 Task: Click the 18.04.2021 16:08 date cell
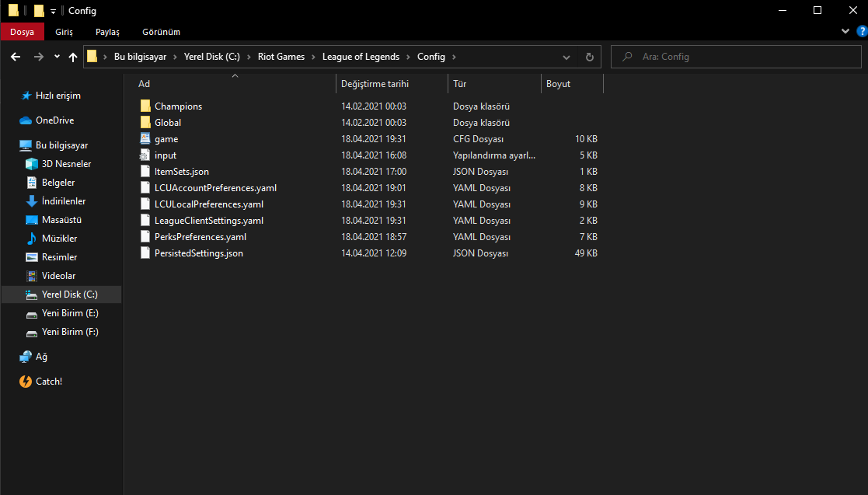pyautogui.click(x=374, y=155)
